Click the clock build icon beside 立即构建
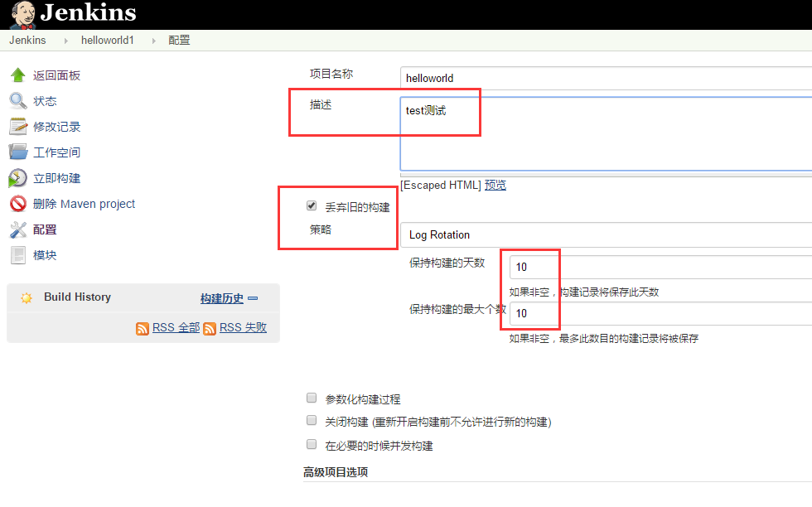This screenshot has width=812, height=507. [x=17, y=177]
